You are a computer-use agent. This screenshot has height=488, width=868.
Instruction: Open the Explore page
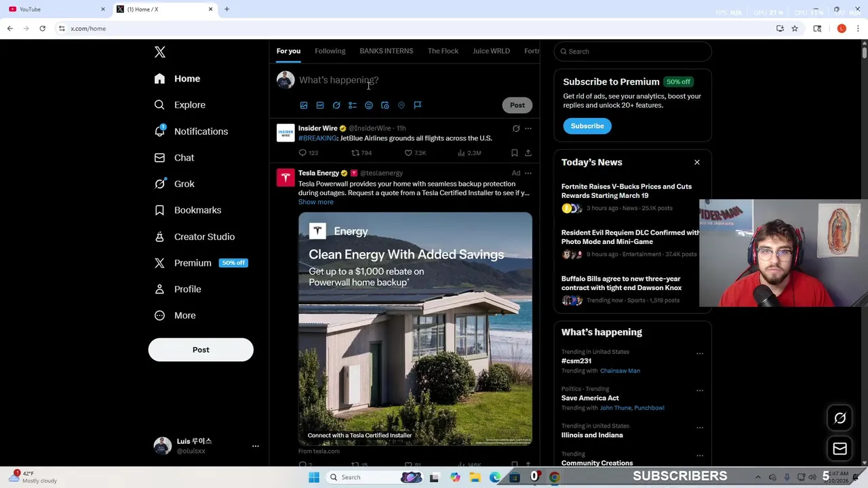180,105
